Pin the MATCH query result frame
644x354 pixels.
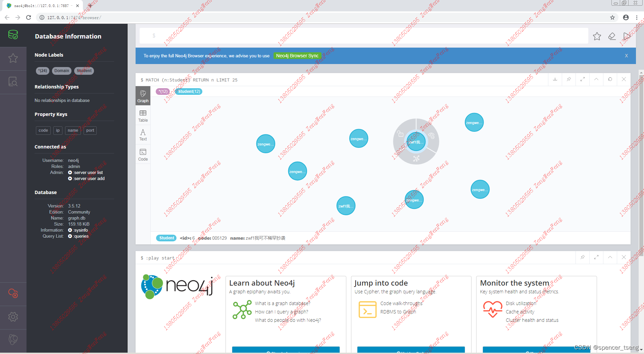[x=568, y=79]
